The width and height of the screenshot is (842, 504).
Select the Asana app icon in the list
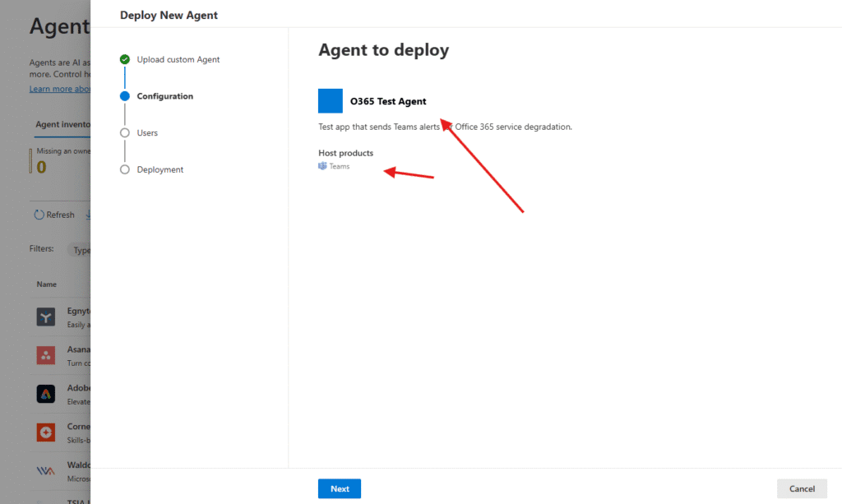tap(46, 355)
